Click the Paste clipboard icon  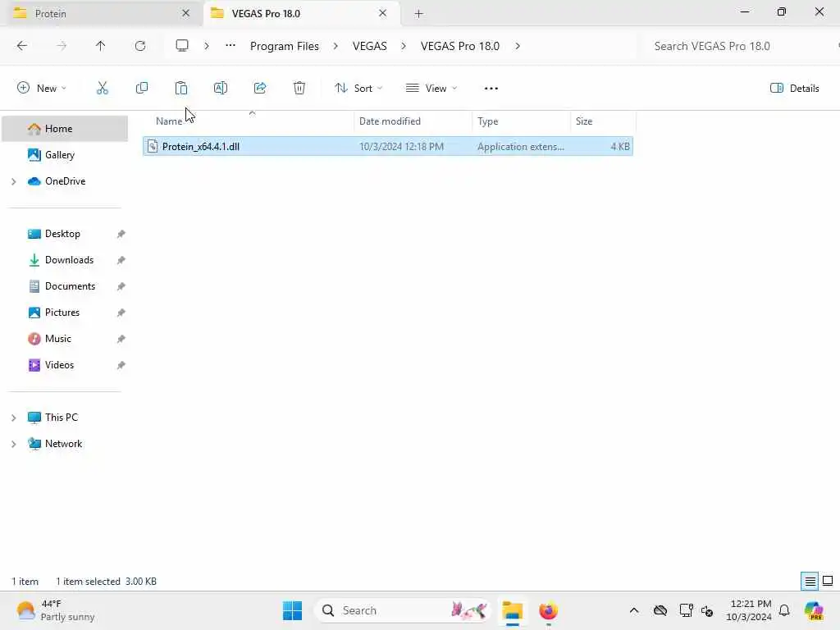pyautogui.click(x=181, y=89)
